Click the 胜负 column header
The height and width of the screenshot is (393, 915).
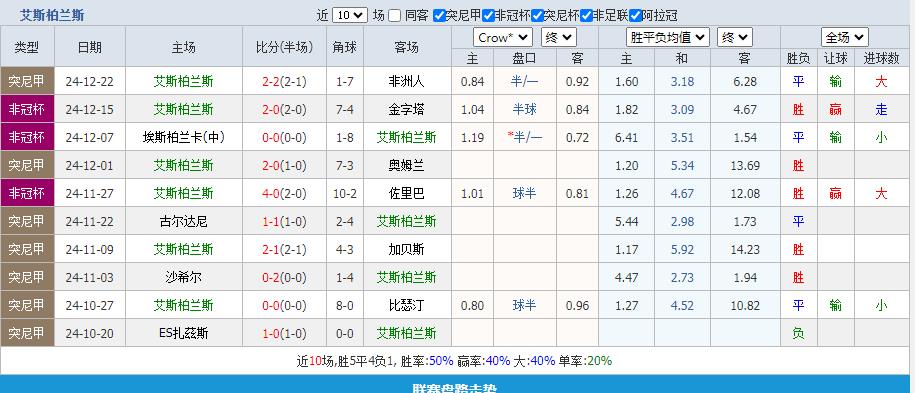pyautogui.click(x=798, y=58)
